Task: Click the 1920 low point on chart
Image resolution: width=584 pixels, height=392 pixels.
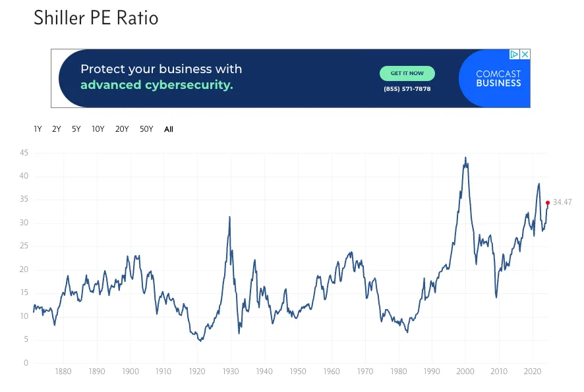Action: pos(201,340)
